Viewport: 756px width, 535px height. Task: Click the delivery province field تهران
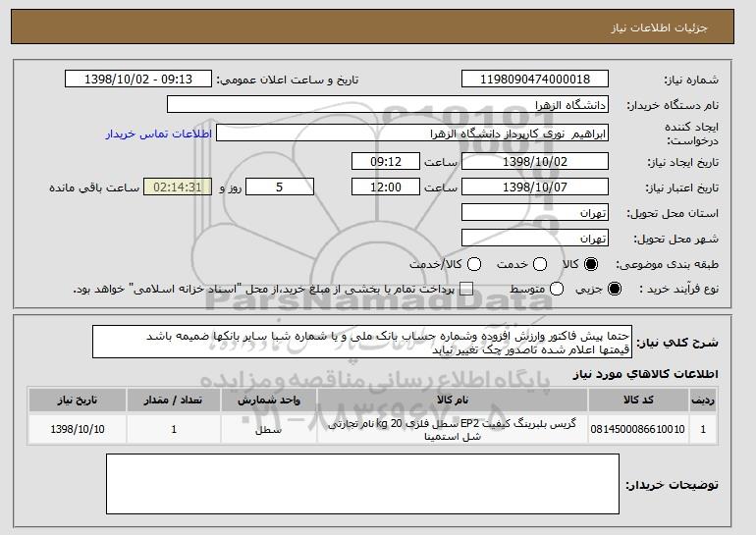(535, 213)
